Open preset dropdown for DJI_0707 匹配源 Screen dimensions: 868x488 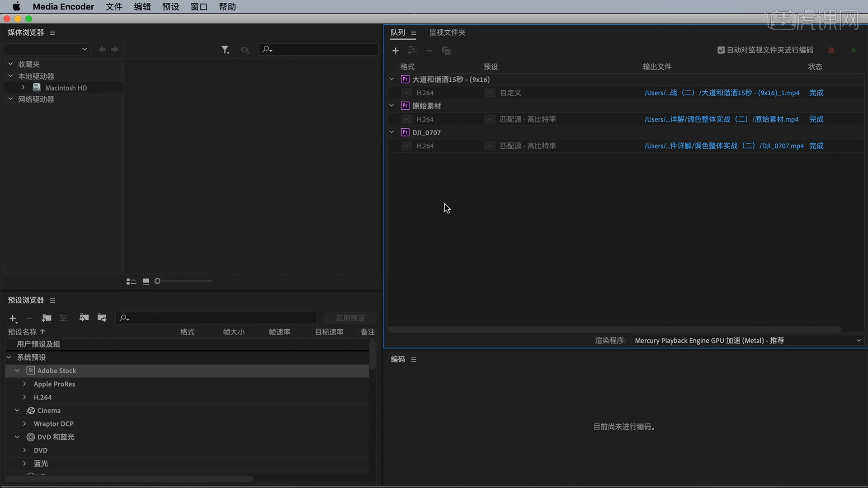(x=490, y=146)
